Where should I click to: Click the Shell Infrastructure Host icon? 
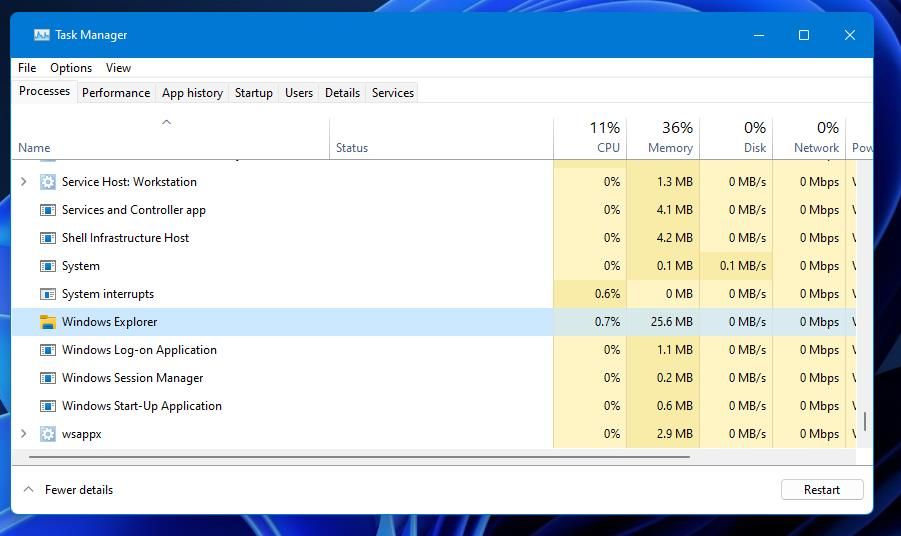(x=48, y=238)
